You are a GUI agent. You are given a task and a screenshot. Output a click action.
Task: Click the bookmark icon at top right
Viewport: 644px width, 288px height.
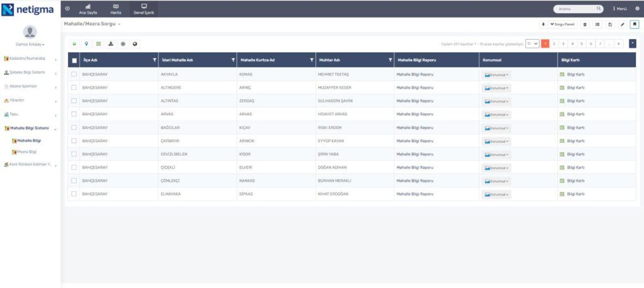point(634,24)
